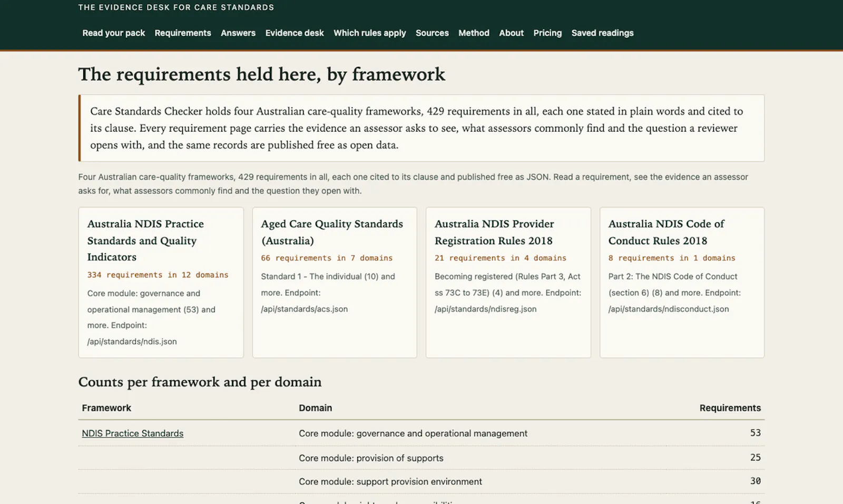Click the 'Counts per framework and per domain' heading
This screenshot has height=504, width=843.
click(x=200, y=382)
